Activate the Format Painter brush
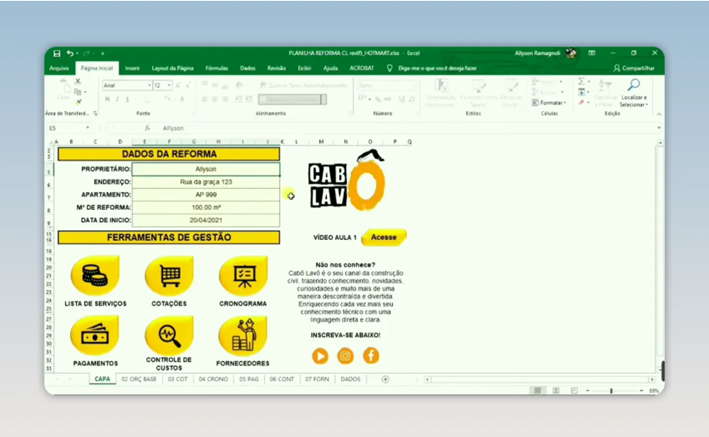This screenshot has height=437, width=709. pyautogui.click(x=78, y=102)
